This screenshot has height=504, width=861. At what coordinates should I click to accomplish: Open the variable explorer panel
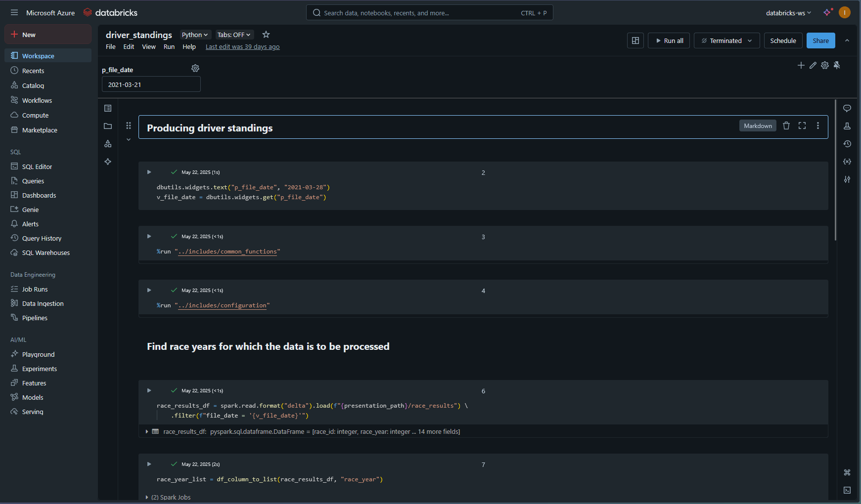click(x=847, y=162)
